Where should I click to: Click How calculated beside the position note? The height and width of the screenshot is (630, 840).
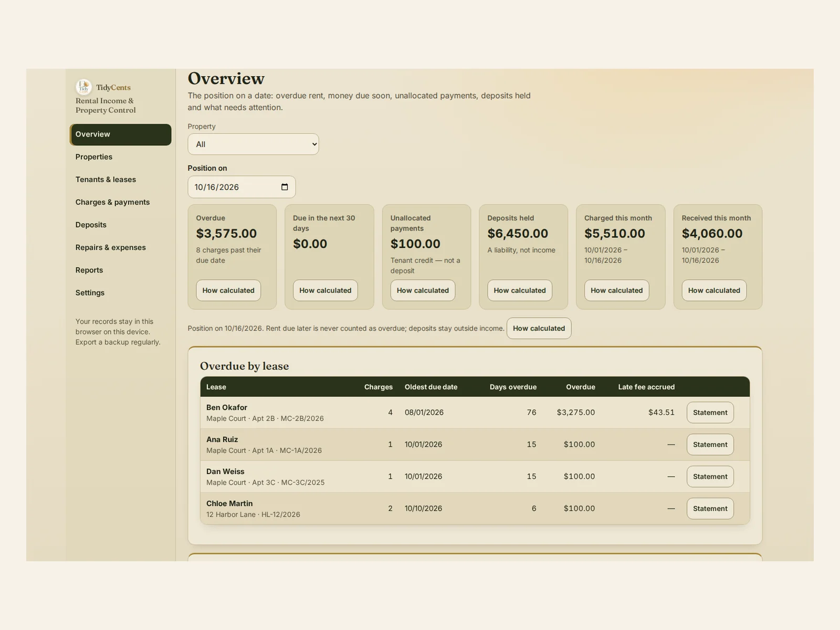pos(539,328)
